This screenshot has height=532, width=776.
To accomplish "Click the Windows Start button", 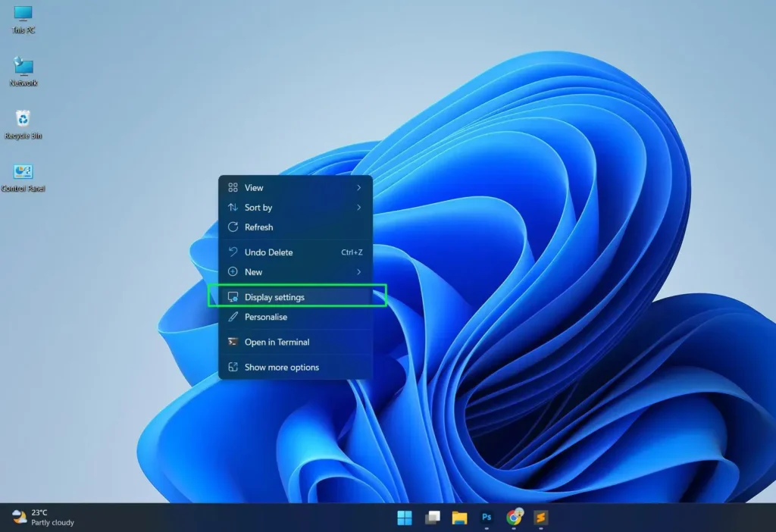I will click(404, 518).
